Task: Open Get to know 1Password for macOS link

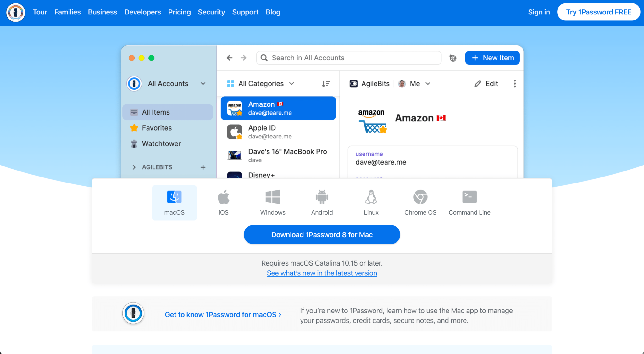Action: [223, 315]
